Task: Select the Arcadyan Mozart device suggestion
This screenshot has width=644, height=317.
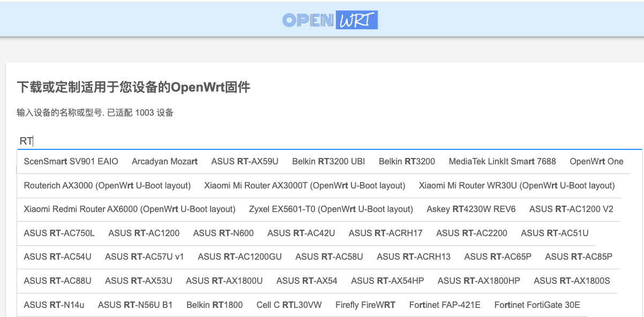Action: click(164, 161)
